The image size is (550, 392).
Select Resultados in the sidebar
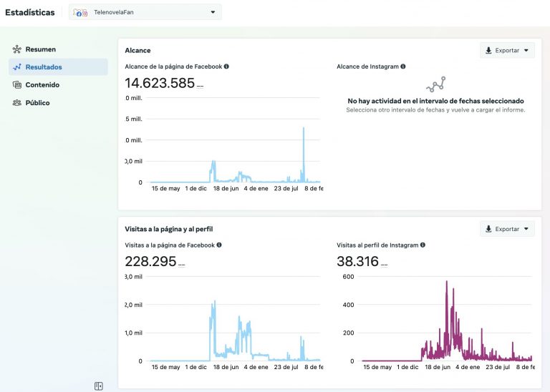pos(58,67)
